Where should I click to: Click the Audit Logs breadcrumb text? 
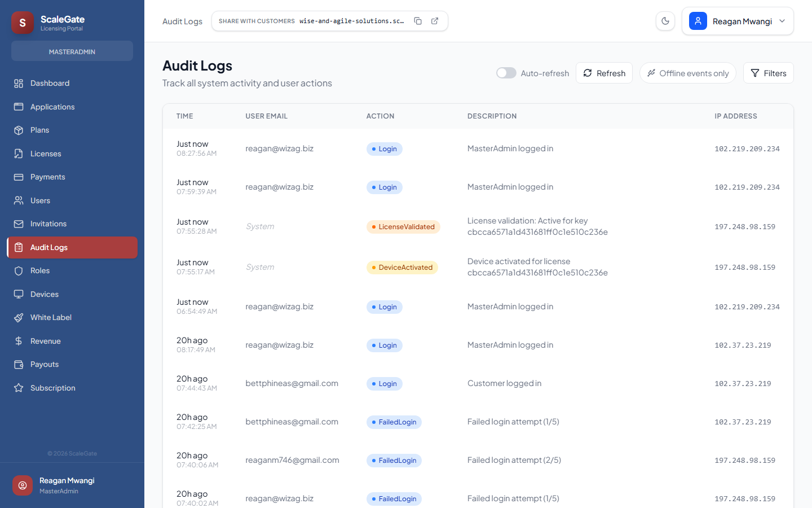point(182,21)
